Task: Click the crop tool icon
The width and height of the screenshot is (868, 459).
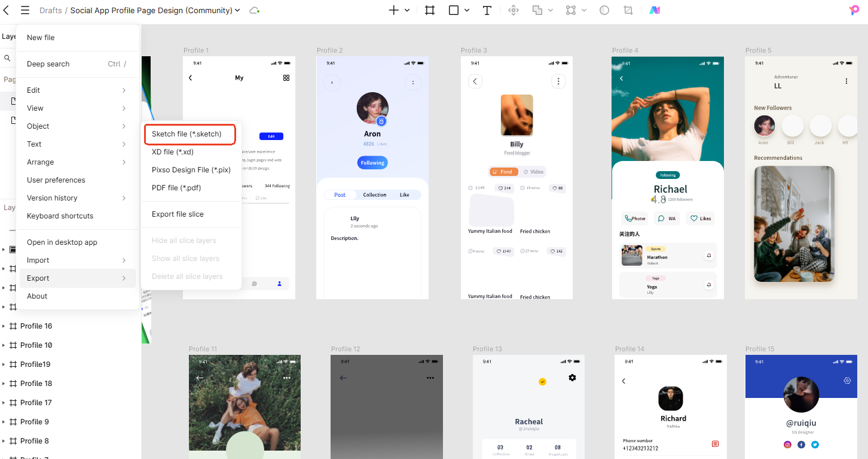Action: click(x=628, y=10)
